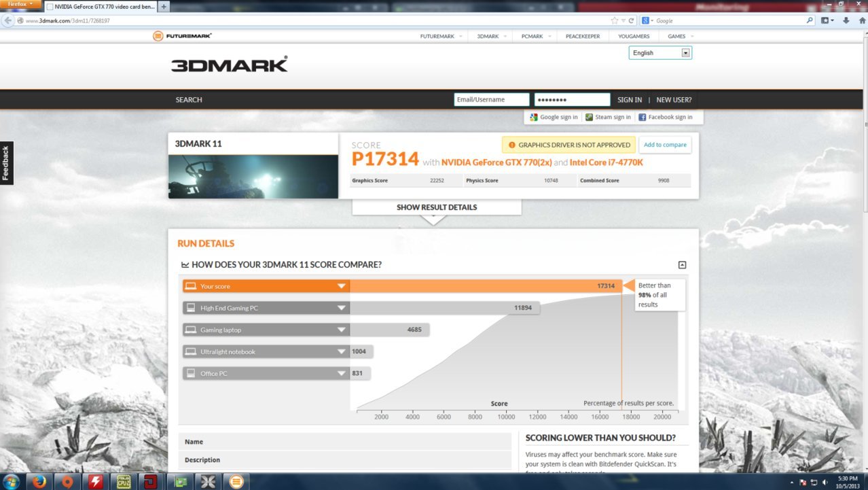Open the Feedback side tab

[x=6, y=163]
